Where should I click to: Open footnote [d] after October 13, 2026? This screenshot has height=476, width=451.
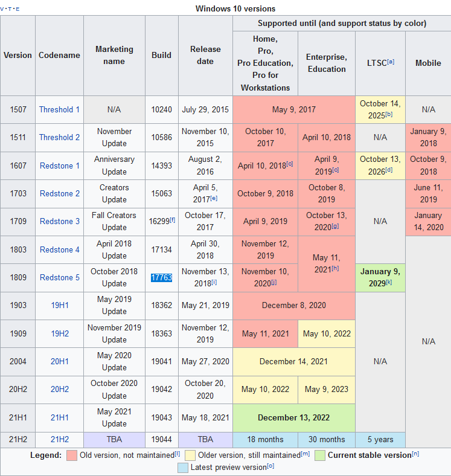389,170
